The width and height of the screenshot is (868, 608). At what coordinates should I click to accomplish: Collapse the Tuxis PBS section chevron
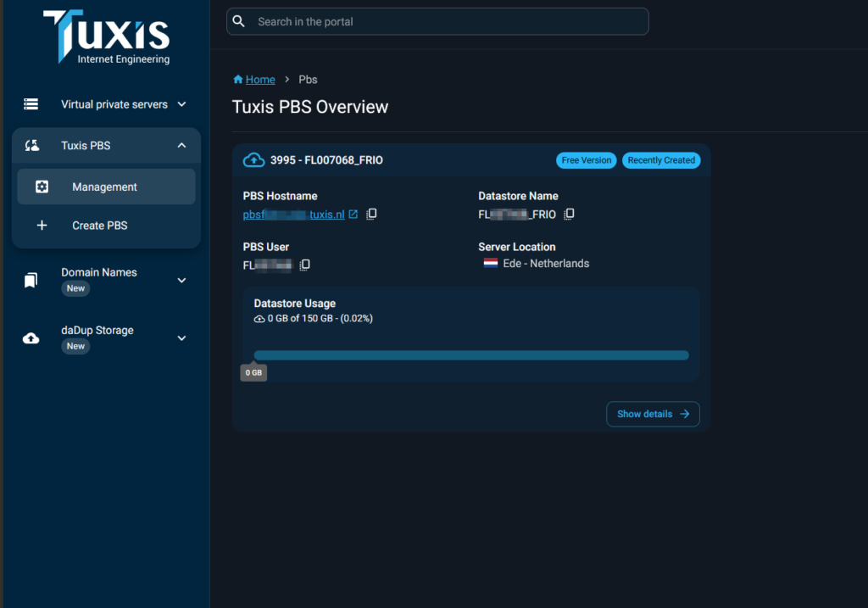pyautogui.click(x=181, y=146)
